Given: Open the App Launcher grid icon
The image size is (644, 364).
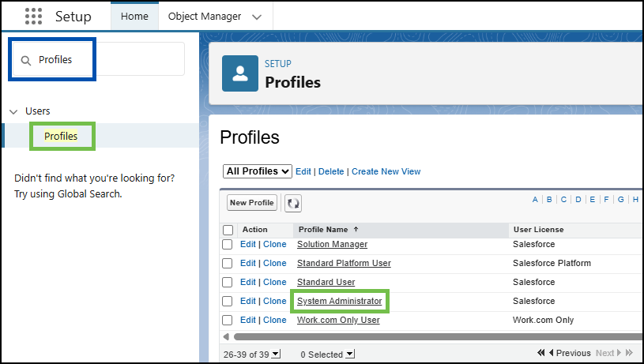Looking at the screenshot, I should [x=34, y=17].
